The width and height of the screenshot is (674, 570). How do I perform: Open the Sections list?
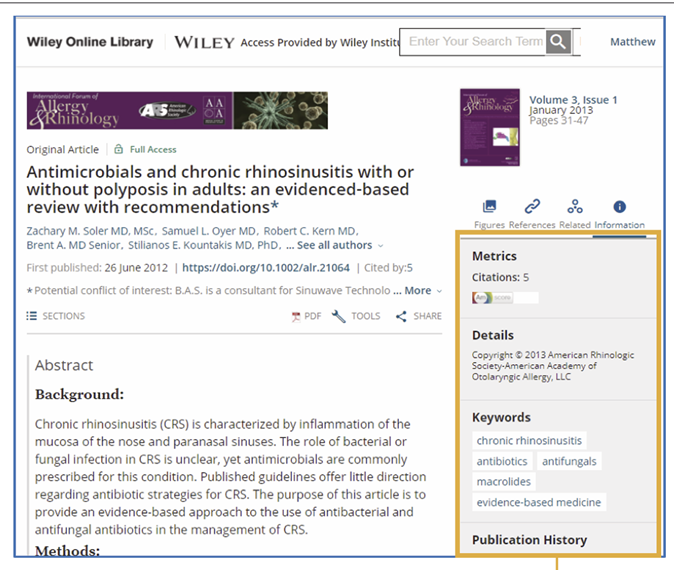point(56,316)
